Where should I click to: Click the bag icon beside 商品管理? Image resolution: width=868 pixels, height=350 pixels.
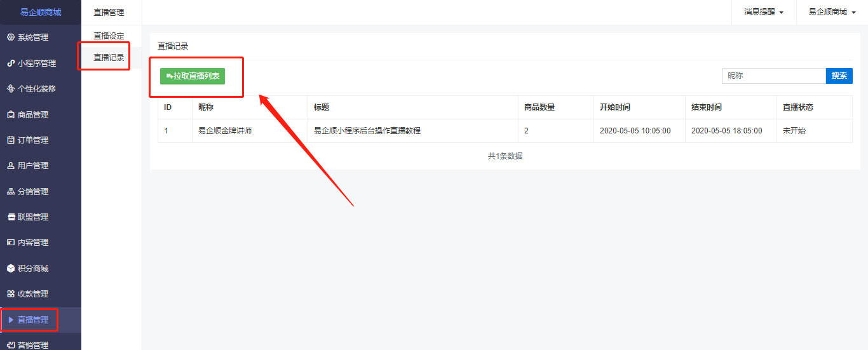[x=10, y=115]
